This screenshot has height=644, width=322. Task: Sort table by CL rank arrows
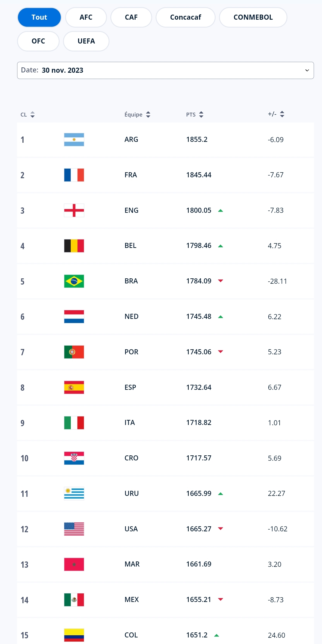pos(32,114)
